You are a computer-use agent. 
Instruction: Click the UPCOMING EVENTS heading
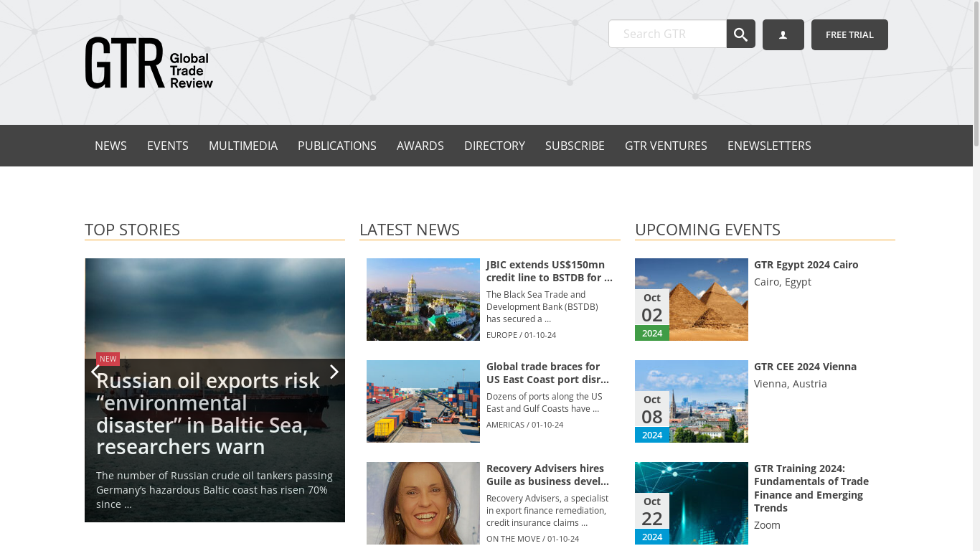707,230
